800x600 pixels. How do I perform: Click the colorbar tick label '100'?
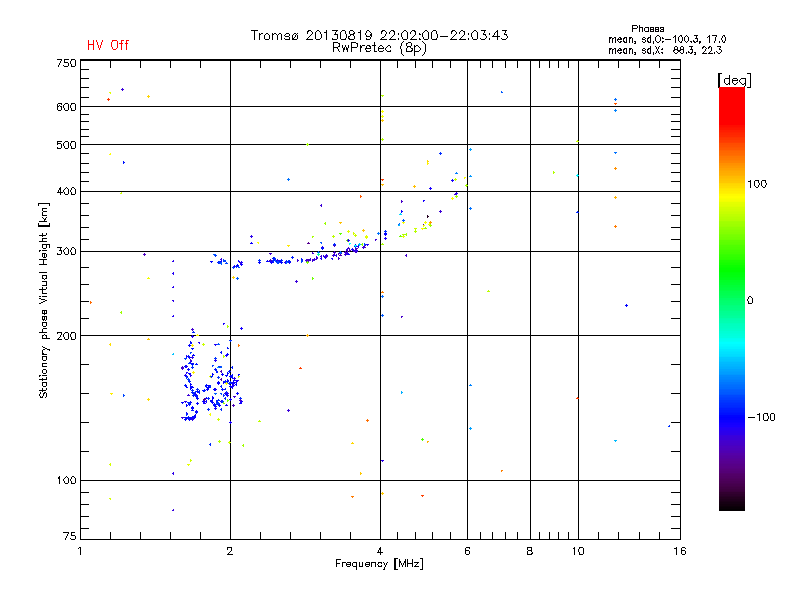tap(757, 184)
